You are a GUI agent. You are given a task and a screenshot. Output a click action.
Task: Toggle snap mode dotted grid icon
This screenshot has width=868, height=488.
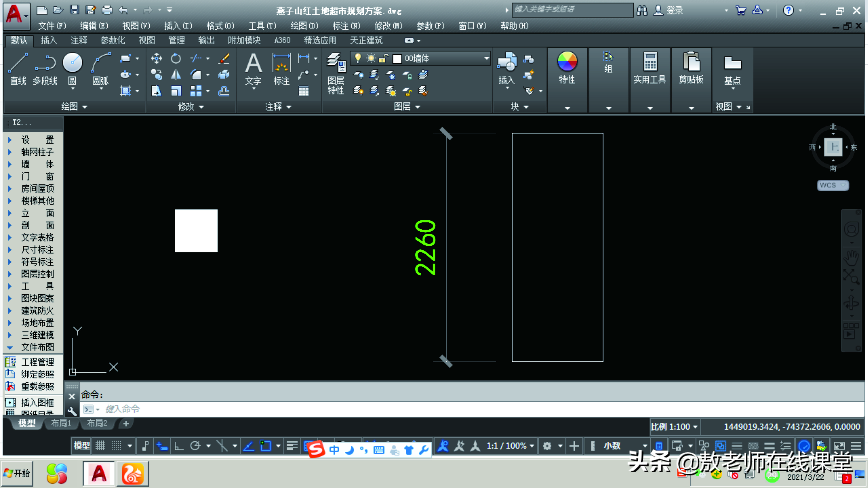[x=116, y=446]
